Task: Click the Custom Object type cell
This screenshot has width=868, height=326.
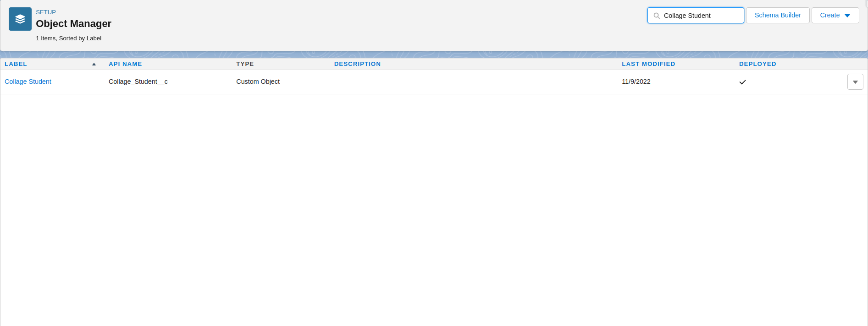Action: (x=258, y=81)
